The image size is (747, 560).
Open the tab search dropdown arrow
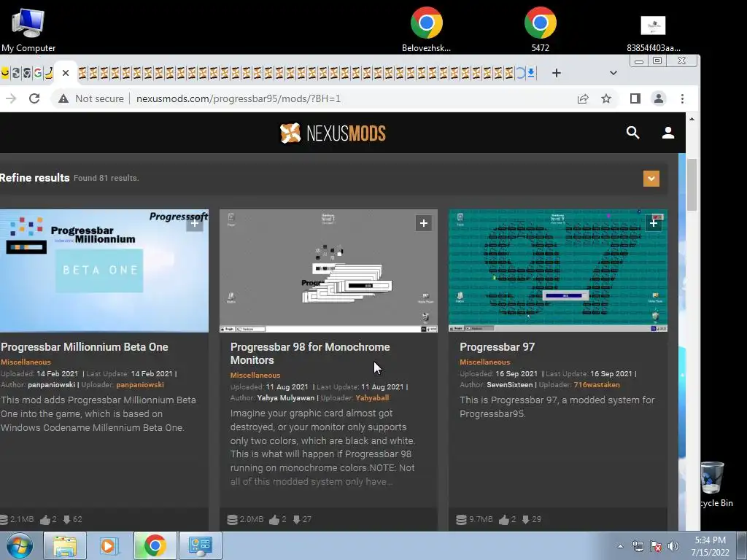[x=613, y=73]
